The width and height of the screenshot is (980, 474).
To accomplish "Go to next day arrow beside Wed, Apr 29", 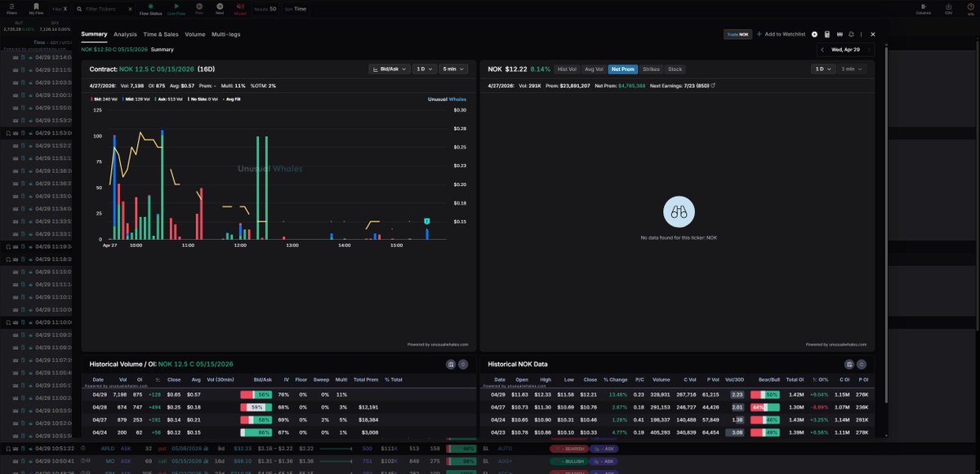I will pos(868,50).
